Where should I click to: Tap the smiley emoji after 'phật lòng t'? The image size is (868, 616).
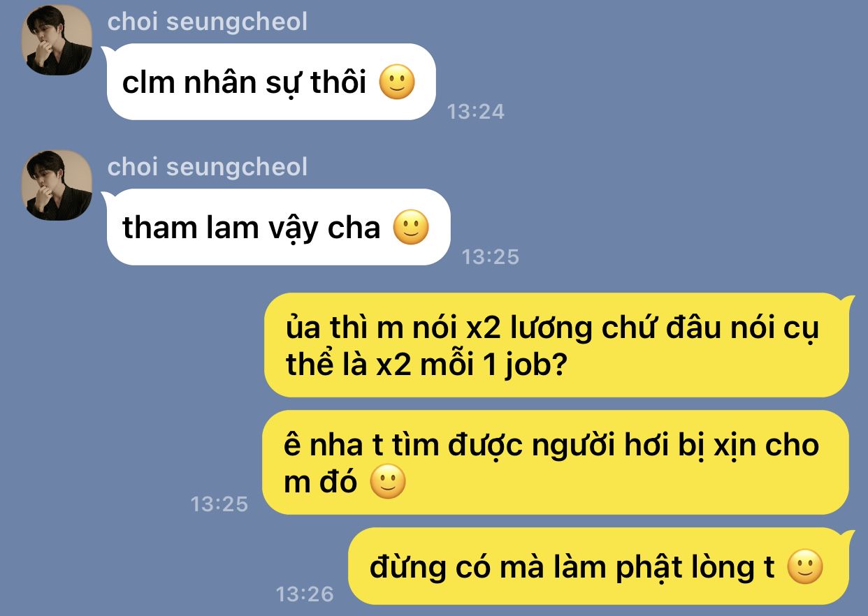coord(806,568)
